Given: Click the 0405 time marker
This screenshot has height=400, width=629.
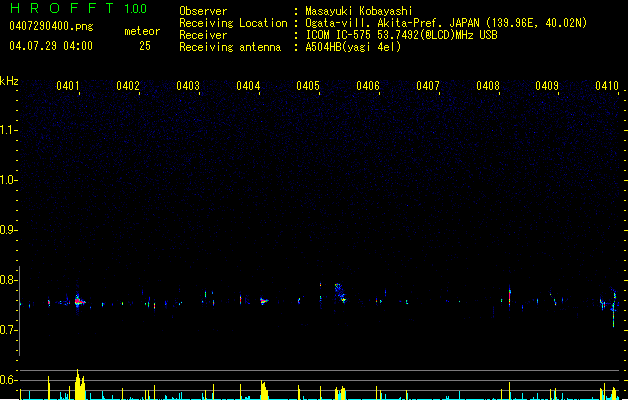Looking at the screenshot, I should click(308, 86).
